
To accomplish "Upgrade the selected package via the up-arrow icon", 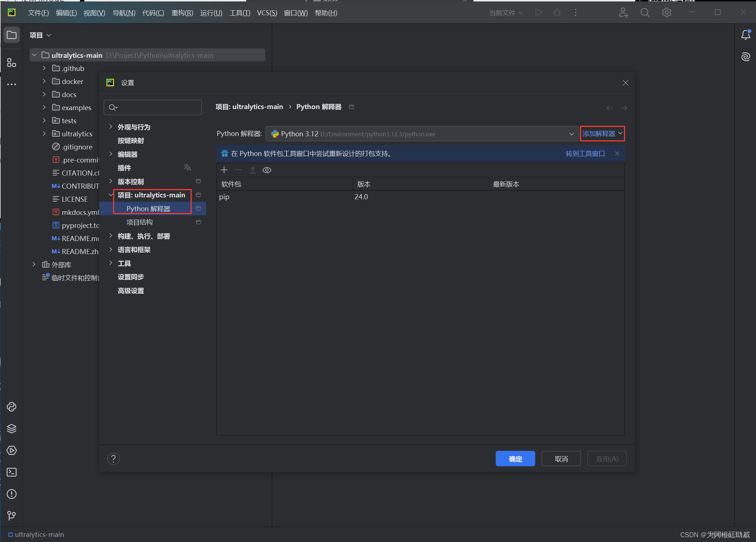I will (x=252, y=170).
